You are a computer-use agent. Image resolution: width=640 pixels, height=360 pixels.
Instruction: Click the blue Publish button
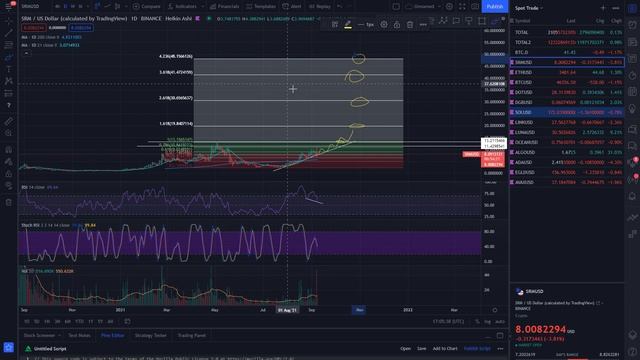pyautogui.click(x=495, y=7)
